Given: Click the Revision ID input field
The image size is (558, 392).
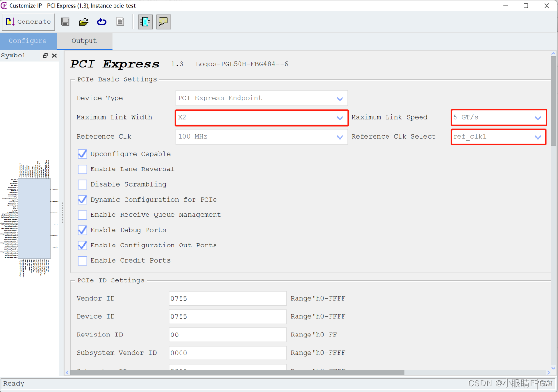Looking at the screenshot, I should [x=228, y=335].
